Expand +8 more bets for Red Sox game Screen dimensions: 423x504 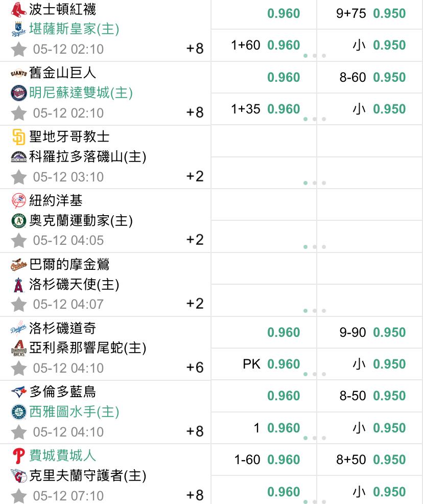195,49
